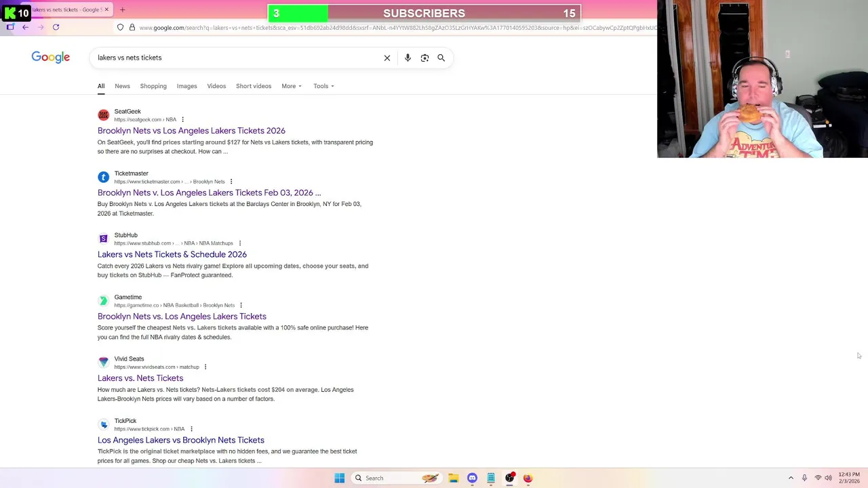Open Gametime Brooklyn Nets vs. Los Angeles Lakers Tickets link
Screen dimensions: 868x488
click(x=182, y=317)
